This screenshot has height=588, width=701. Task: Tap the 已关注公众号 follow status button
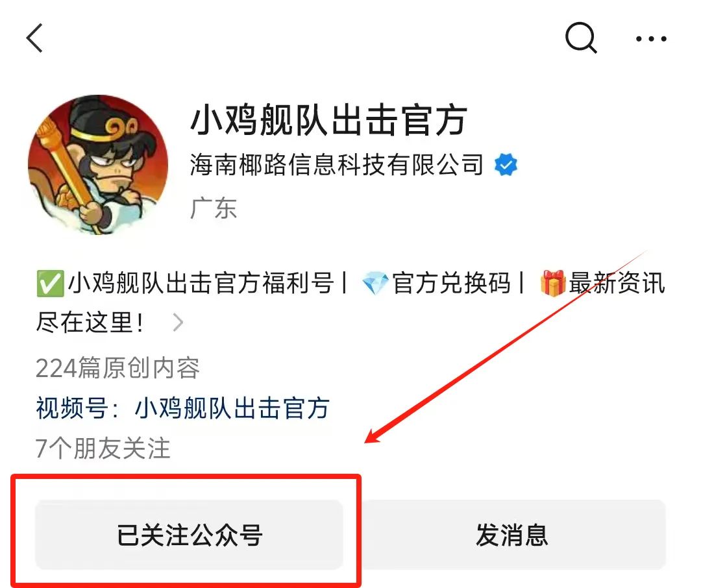(189, 535)
